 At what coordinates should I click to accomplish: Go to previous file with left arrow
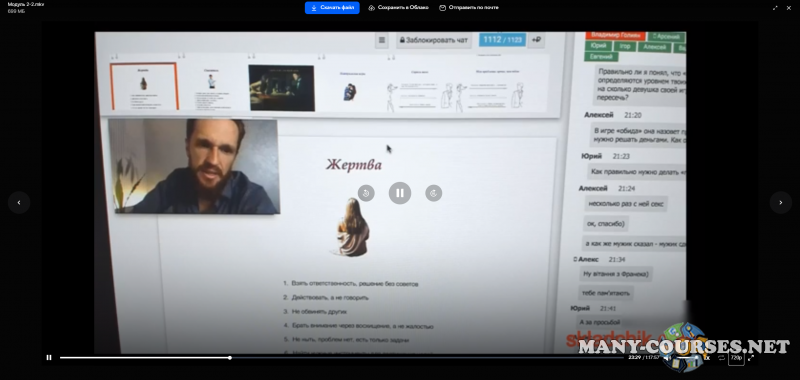click(19, 202)
